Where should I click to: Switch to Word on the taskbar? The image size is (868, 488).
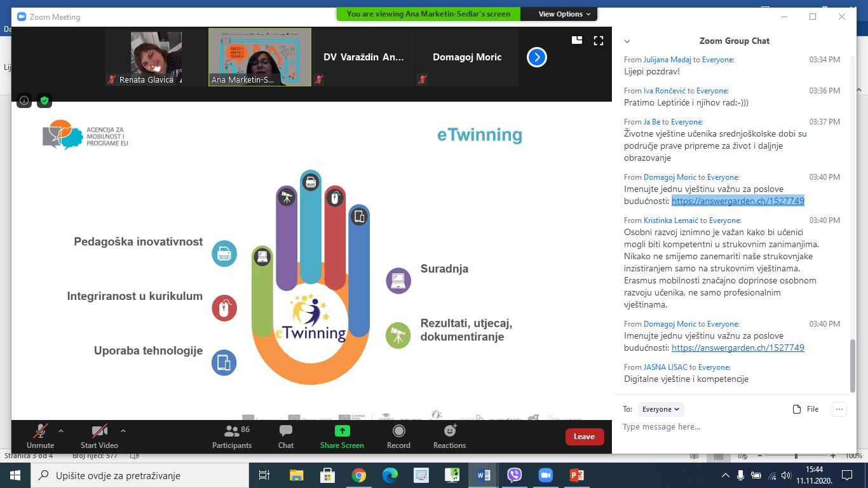pos(483,475)
